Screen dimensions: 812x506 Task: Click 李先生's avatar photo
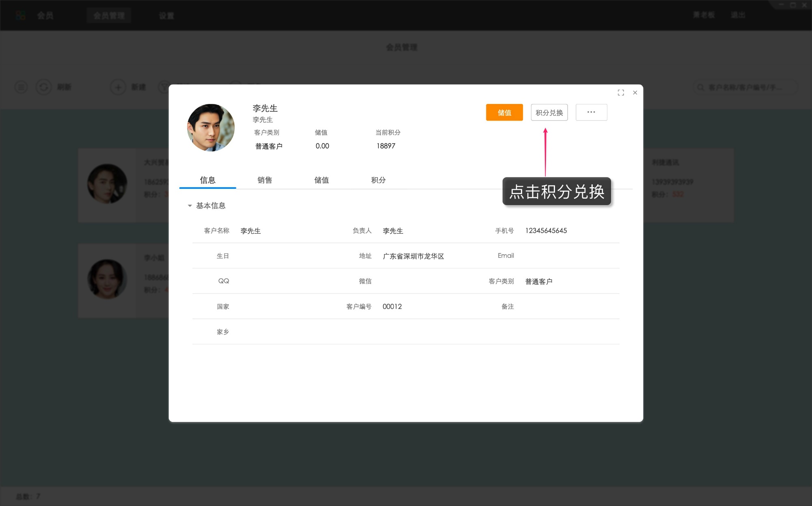tap(210, 127)
